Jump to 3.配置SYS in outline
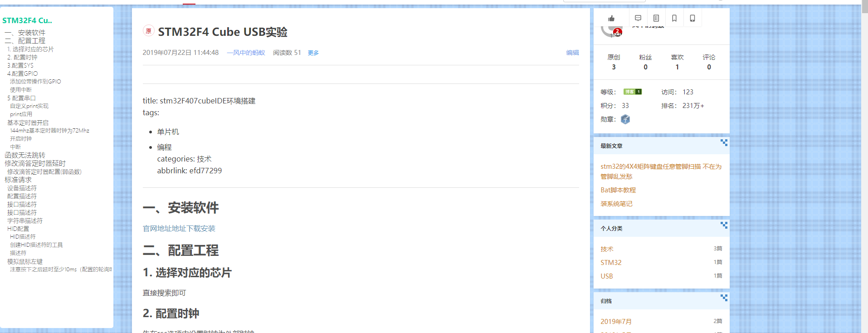This screenshot has height=333, width=868. click(20, 65)
